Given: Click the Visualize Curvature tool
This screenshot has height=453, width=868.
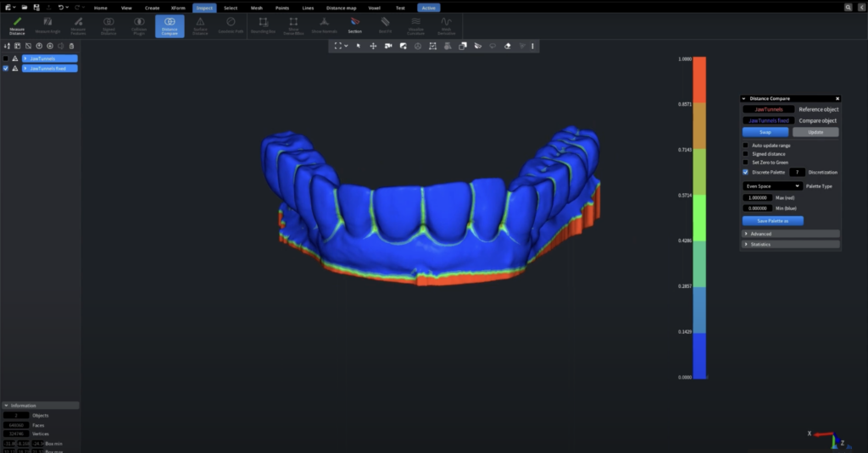Looking at the screenshot, I should click(x=415, y=25).
